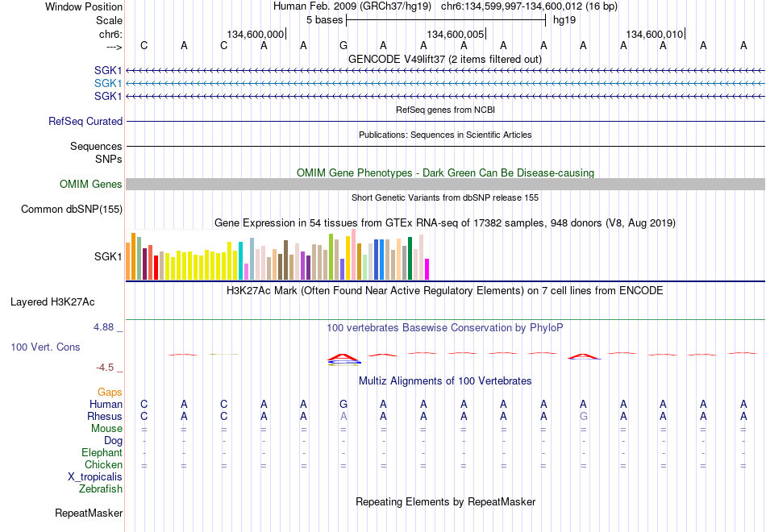Click the 134,600,005 ruler position marker
This screenshot has height=532, width=766.
(x=456, y=34)
